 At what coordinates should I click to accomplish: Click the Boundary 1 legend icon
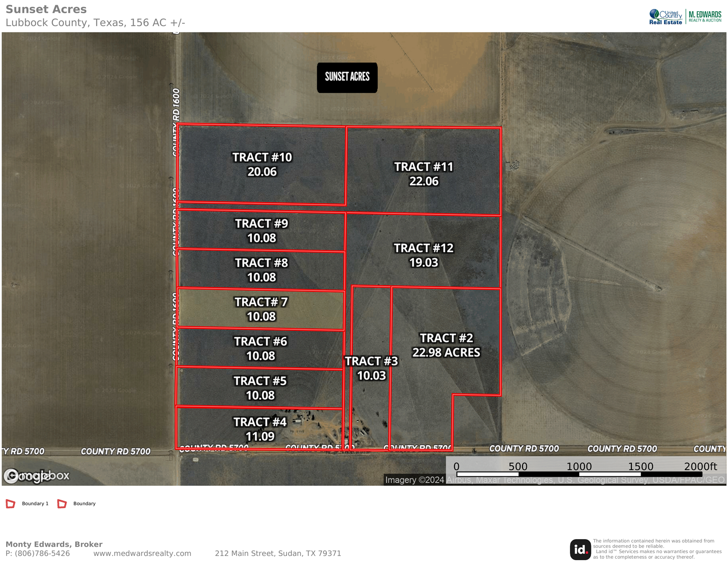pos(10,504)
